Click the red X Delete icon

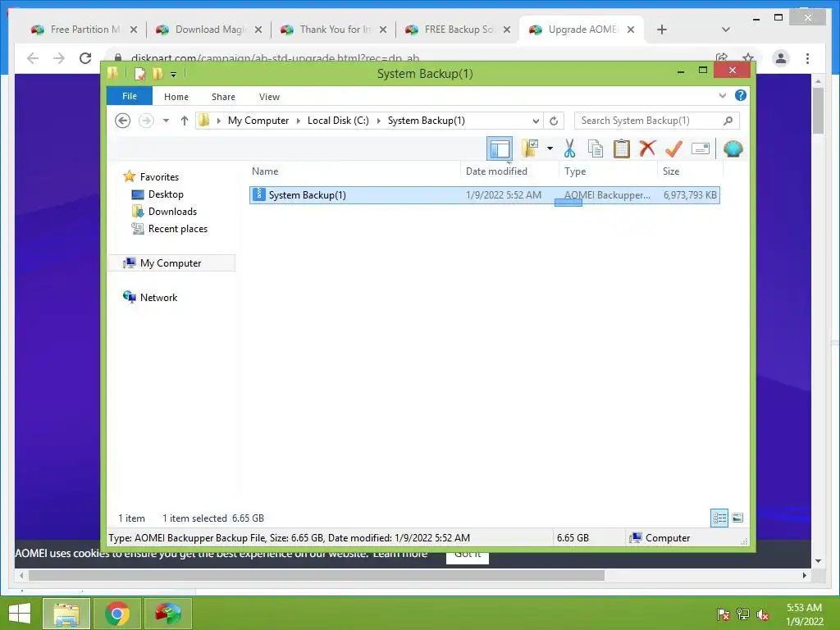647,148
